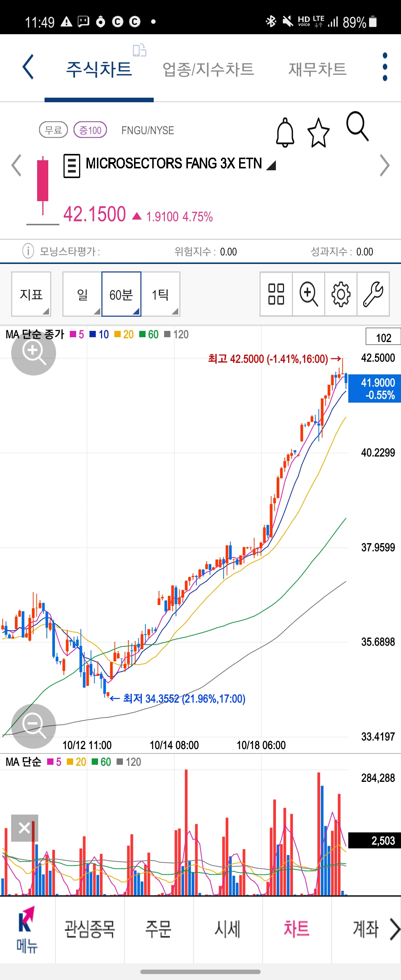Open chart tools wrench icon
The image size is (401, 980).
(373, 294)
